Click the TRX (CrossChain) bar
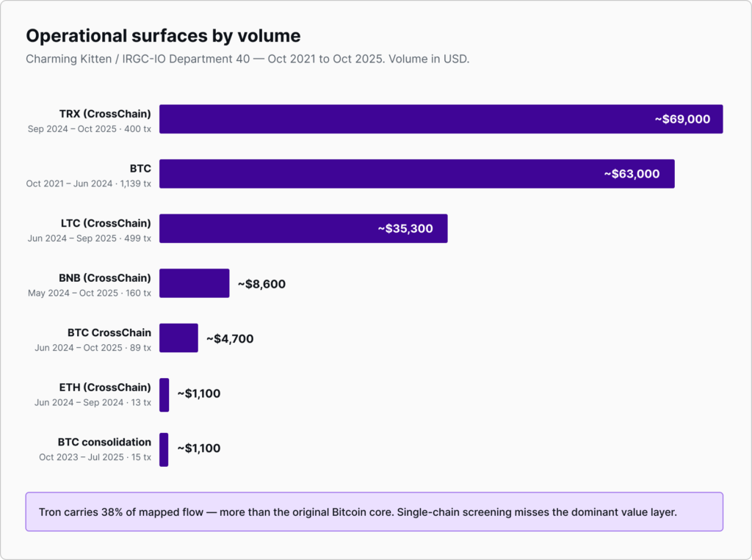Screen dimensions: 752x560 coord(441,119)
